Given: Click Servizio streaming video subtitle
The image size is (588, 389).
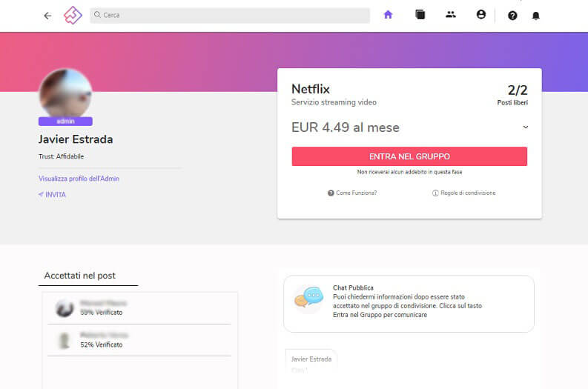Looking at the screenshot, I should [334, 102].
